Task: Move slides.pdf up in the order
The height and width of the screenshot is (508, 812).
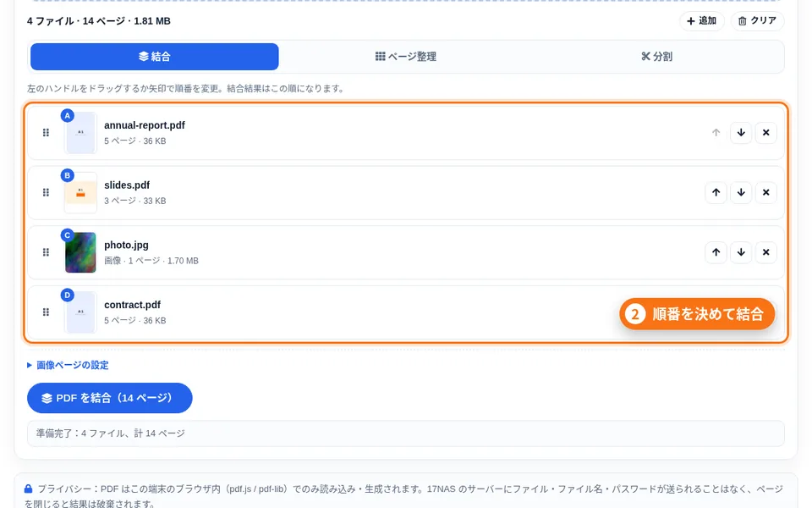Action: pyautogui.click(x=716, y=192)
